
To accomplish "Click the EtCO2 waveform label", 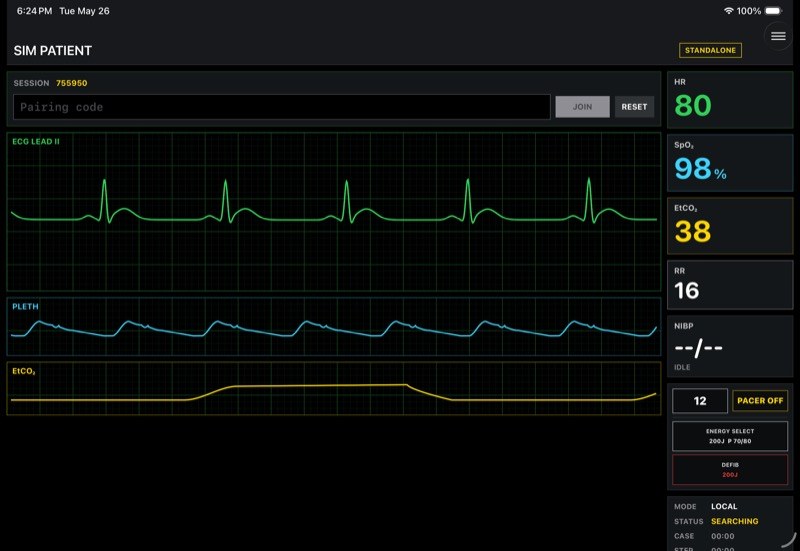I will click(23, 371).
